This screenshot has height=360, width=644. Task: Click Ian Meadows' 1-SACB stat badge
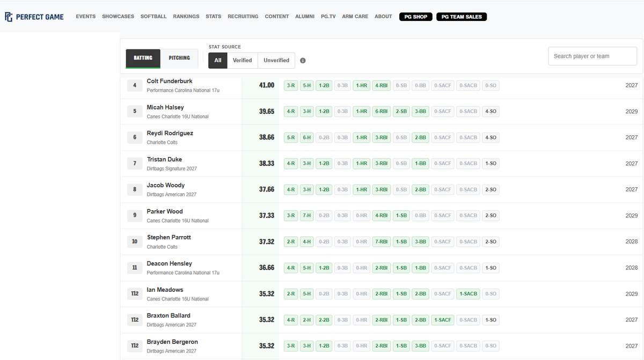click(x=468, y=294)
